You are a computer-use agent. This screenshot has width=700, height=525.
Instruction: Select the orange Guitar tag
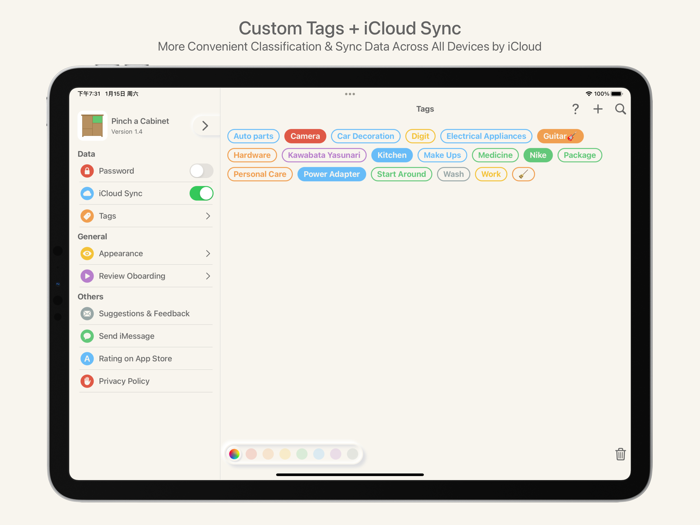point(560,136)
